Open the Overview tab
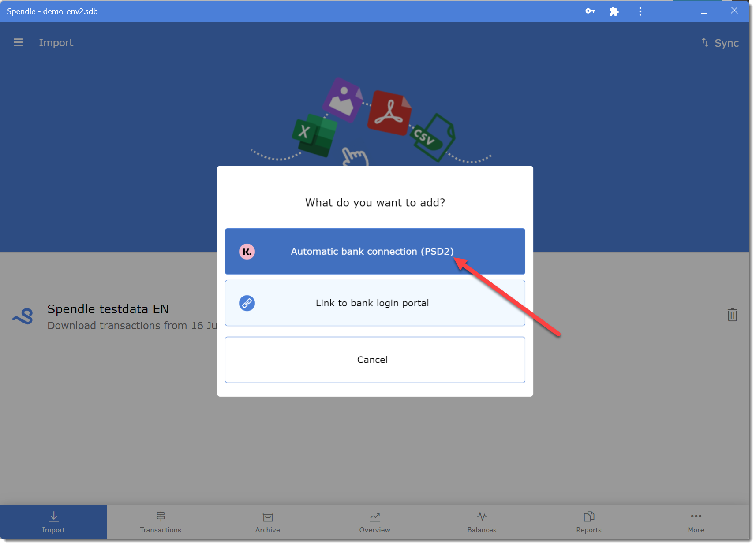The image size is (756, 546). [x=375, y=522]
